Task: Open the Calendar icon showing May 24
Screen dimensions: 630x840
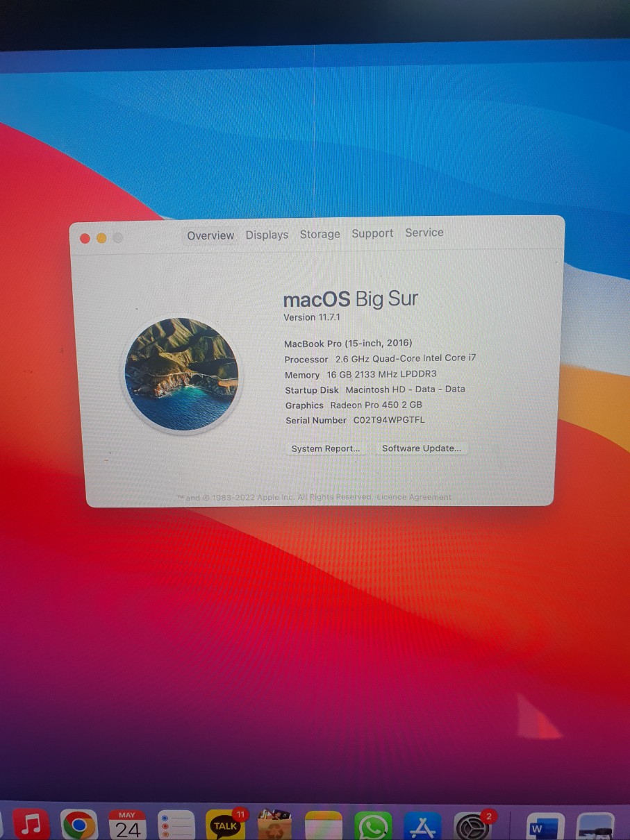Action: point(127,825)
